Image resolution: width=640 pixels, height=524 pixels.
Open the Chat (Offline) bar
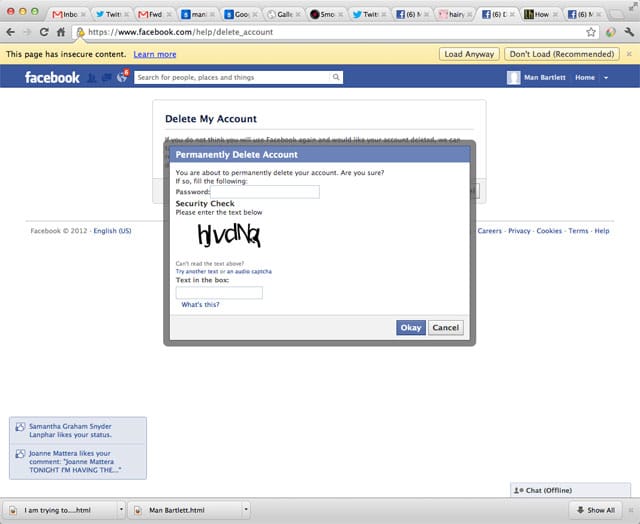click(x=570, y=490)
